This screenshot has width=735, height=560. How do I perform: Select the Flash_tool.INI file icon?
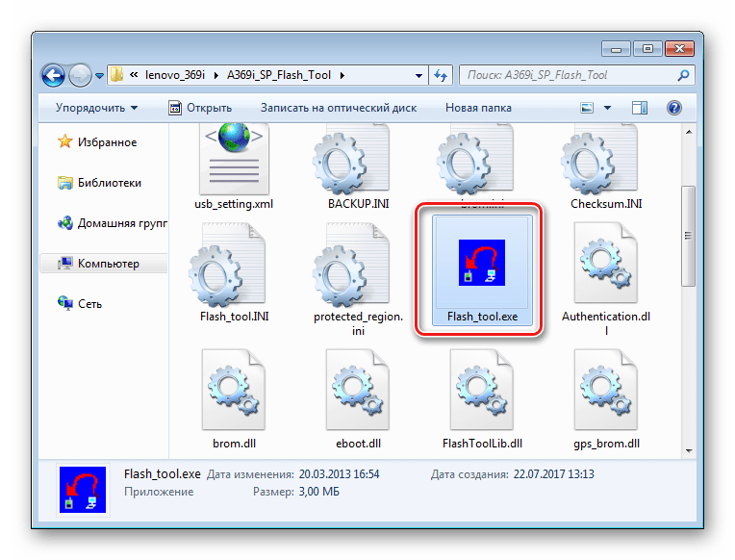coord(227,265)
